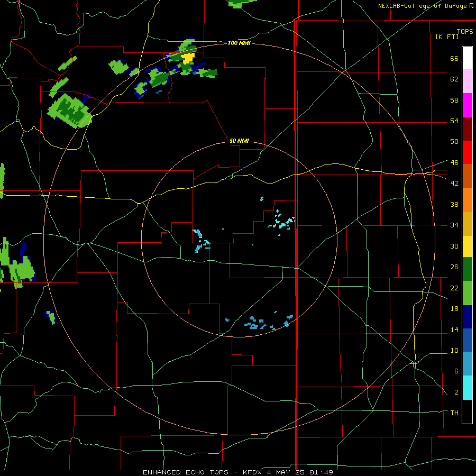Click the light pink legend swatch
Image resolution: width=476 pixels, height=476 pixels.
pyautogui.click(x=467, y=81)
